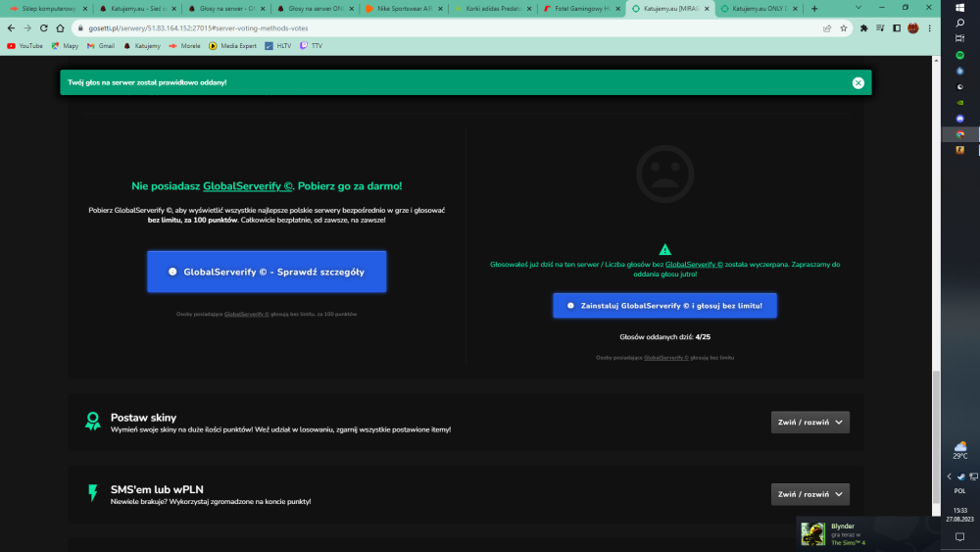Open Discord from the taskbar
Viewport: 980px width, 552px height.
click(960, 119)
